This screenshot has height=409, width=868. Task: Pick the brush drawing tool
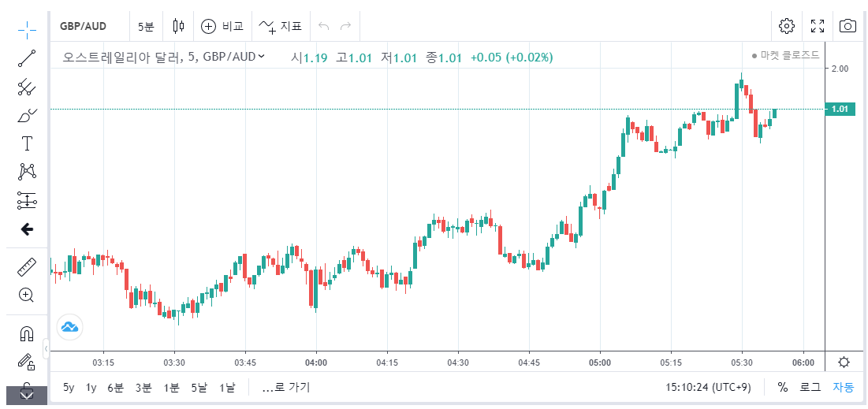[x=27, y=115]
